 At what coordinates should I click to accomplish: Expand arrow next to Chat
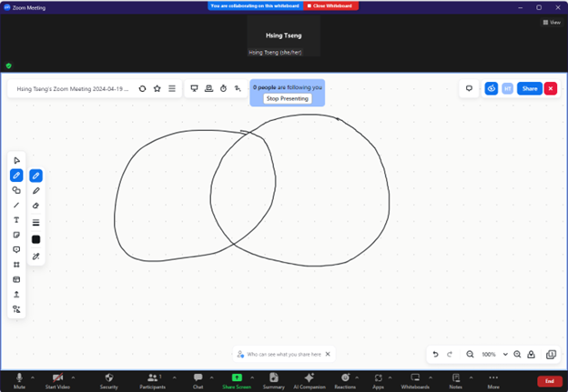[211, 377]
